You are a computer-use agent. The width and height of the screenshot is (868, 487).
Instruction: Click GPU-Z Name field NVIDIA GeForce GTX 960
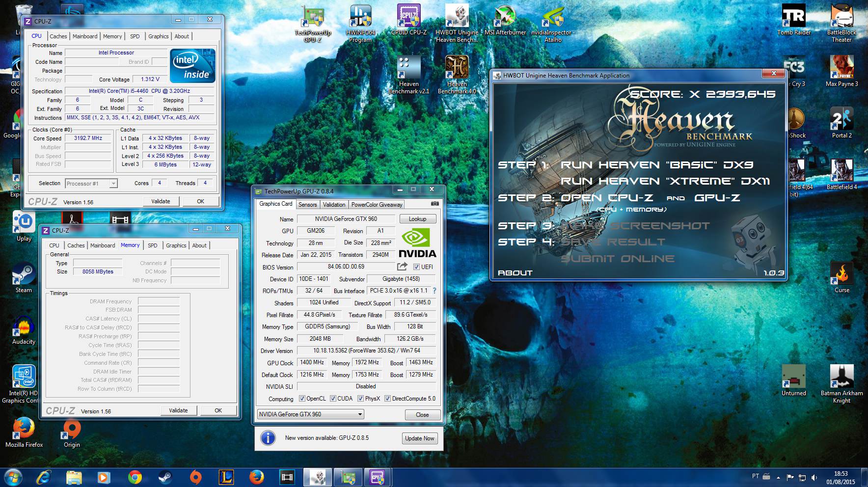pyautogui.click(x=346, y=219)
